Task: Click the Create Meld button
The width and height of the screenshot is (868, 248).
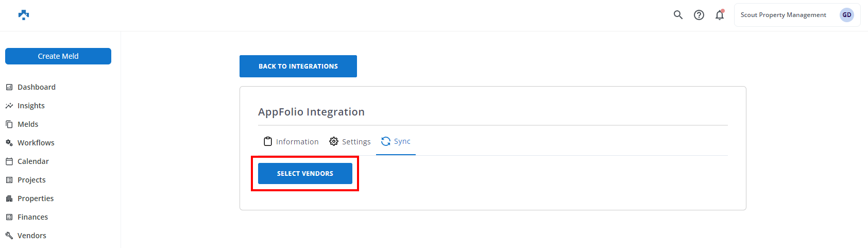Action: [x=58, y=56]
